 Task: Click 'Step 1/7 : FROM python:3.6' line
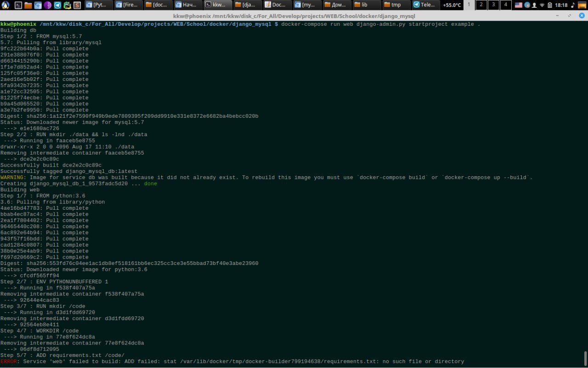[x=43, y=196]
